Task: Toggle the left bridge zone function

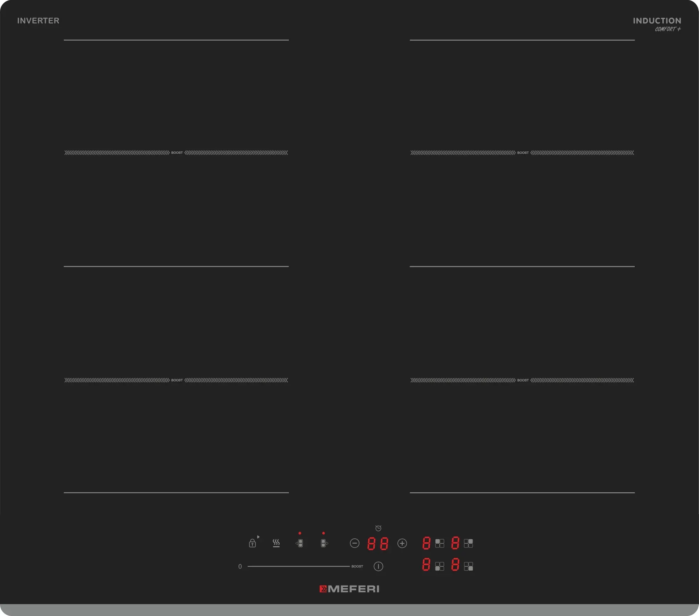Action: click(x=300, y=543)
